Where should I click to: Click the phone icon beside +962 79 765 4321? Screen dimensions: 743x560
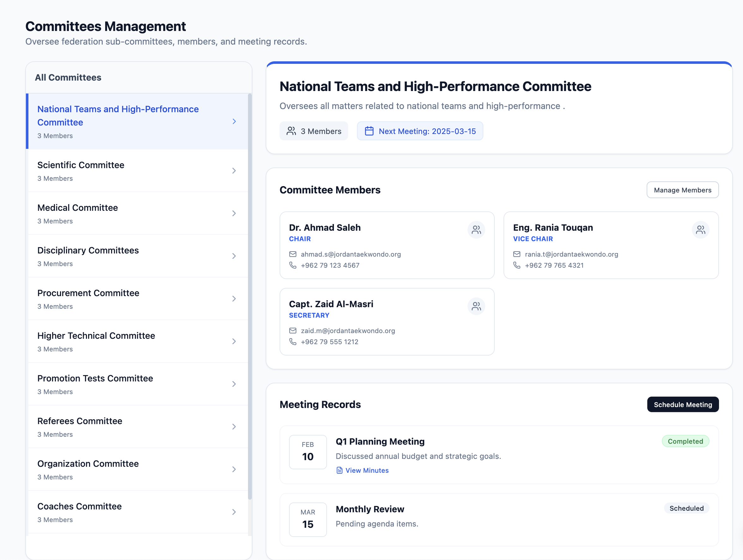pos(516,265)
